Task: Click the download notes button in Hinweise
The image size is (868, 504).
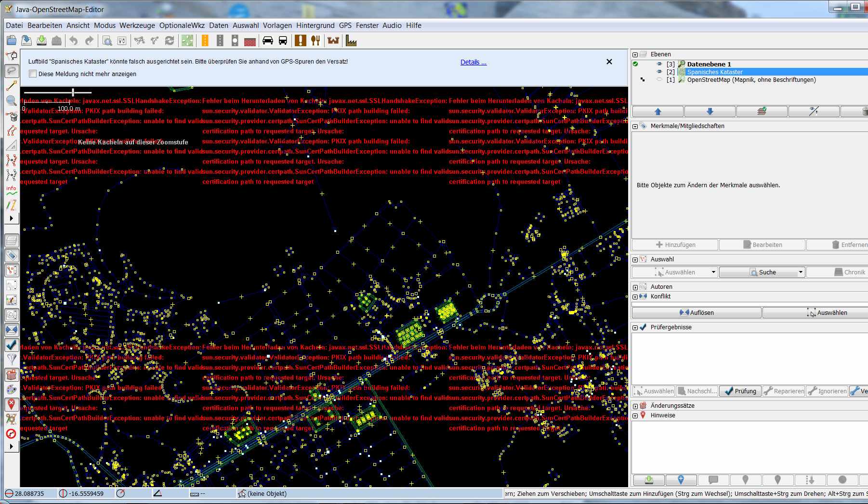Action: 648,480
